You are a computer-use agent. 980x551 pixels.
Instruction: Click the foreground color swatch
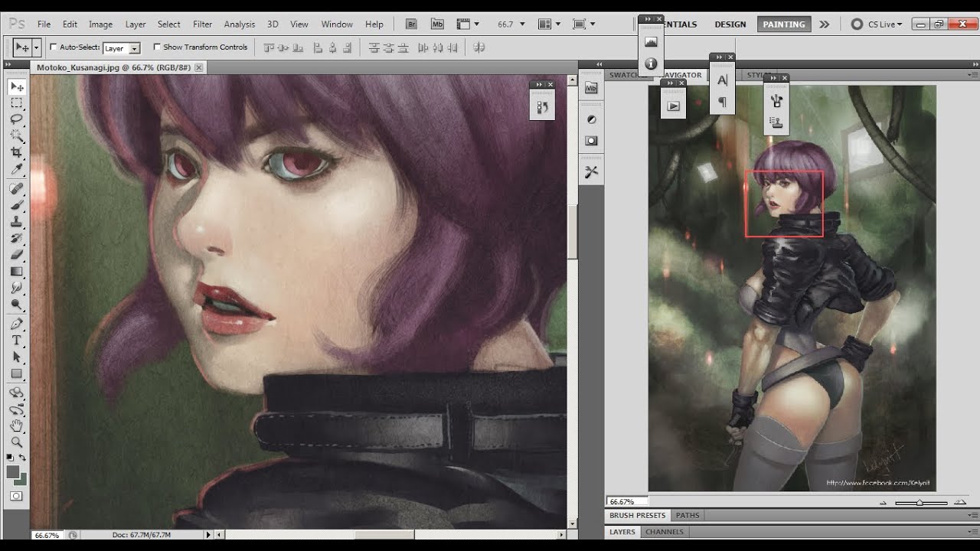point(13,472)
